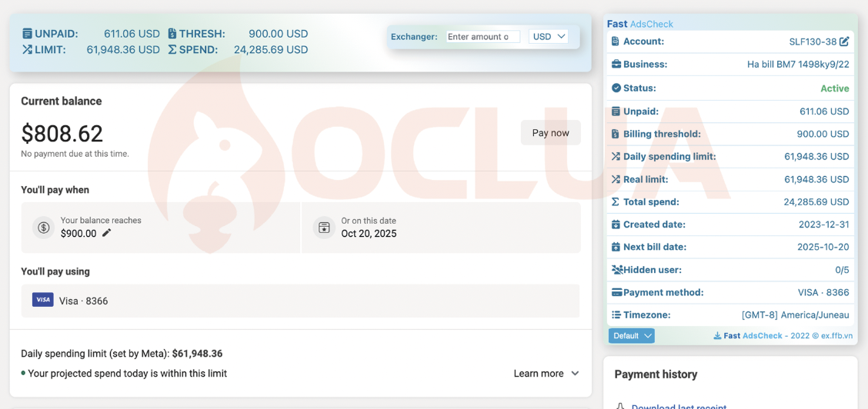Click the 2025-10-20 next bill date value

[x=823, y=247]
